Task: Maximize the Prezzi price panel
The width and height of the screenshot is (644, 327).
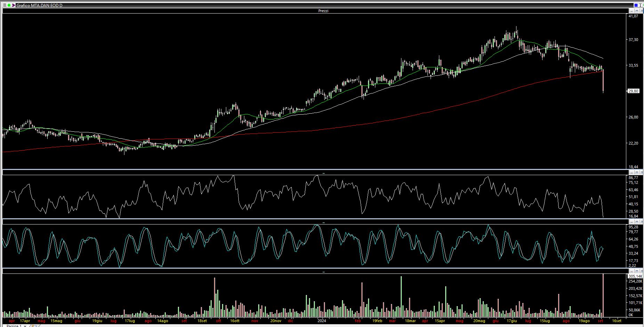Action: point(636,11)
